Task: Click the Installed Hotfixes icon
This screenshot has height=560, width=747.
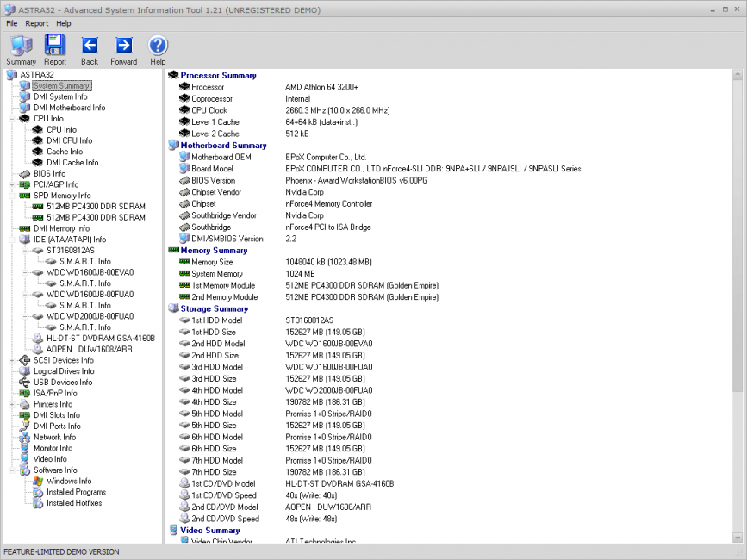Action: pyautogui.click(x=38, y=503)
